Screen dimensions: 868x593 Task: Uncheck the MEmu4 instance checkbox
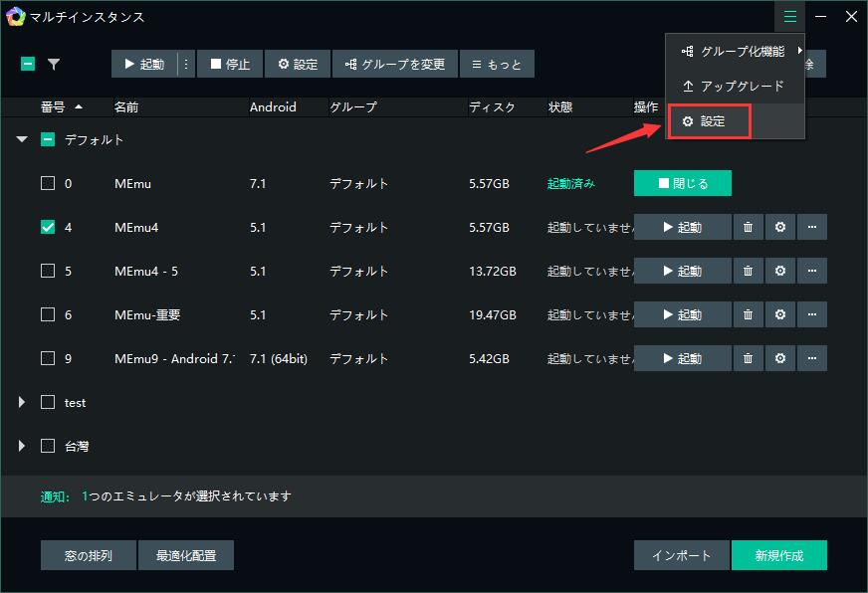tap(48, 227)
